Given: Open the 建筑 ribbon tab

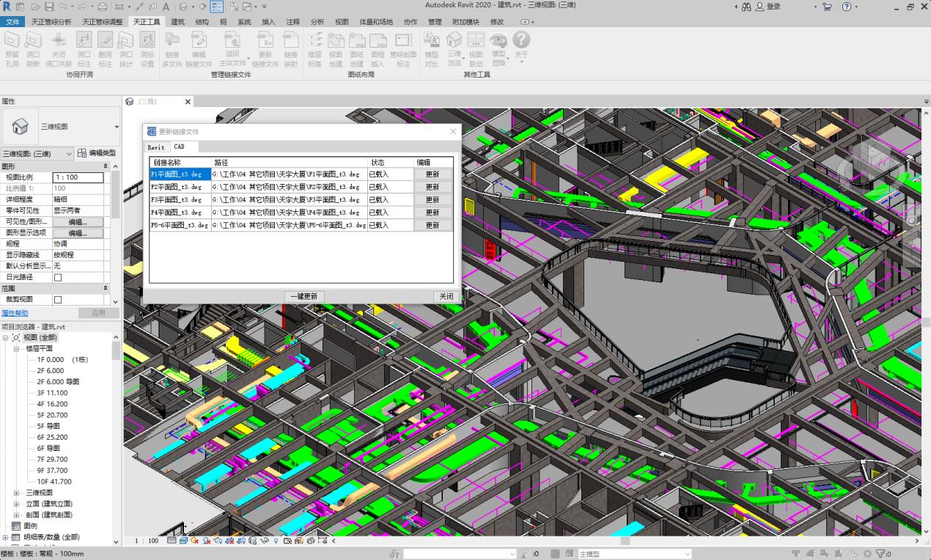Looking at the screenshot, I should pyautogui.click(x=177, y=22).
